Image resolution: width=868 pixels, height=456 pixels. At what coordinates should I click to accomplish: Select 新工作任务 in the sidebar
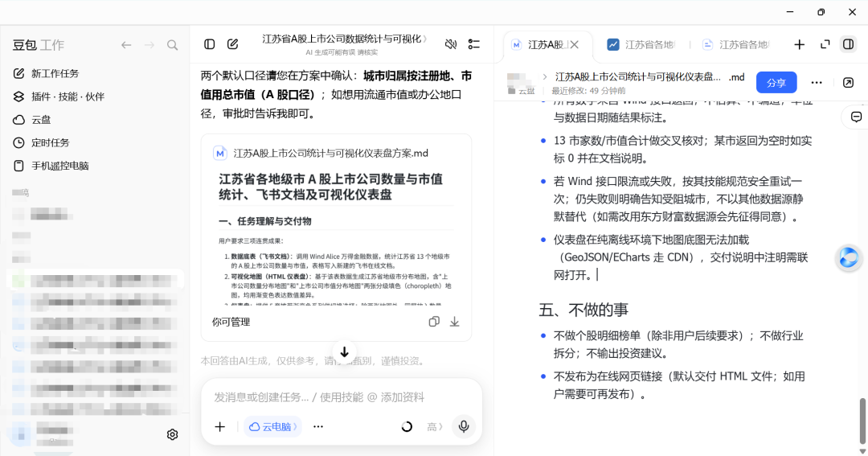click(x=55, y=74)
